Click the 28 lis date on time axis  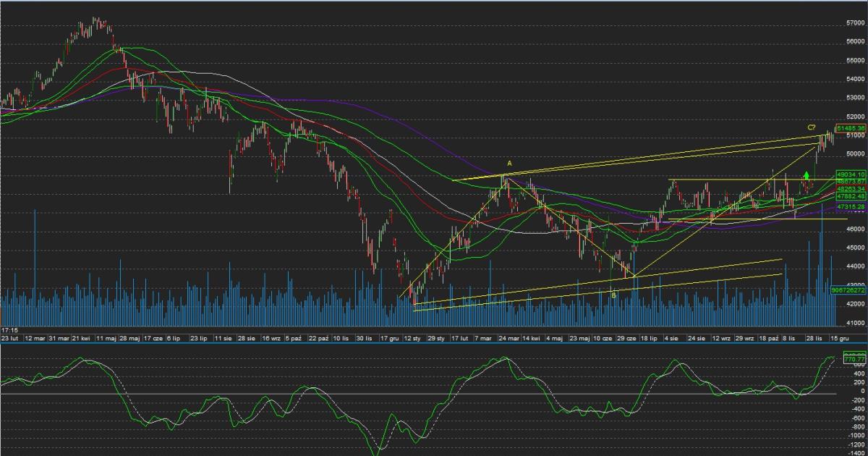click(814, 338)
